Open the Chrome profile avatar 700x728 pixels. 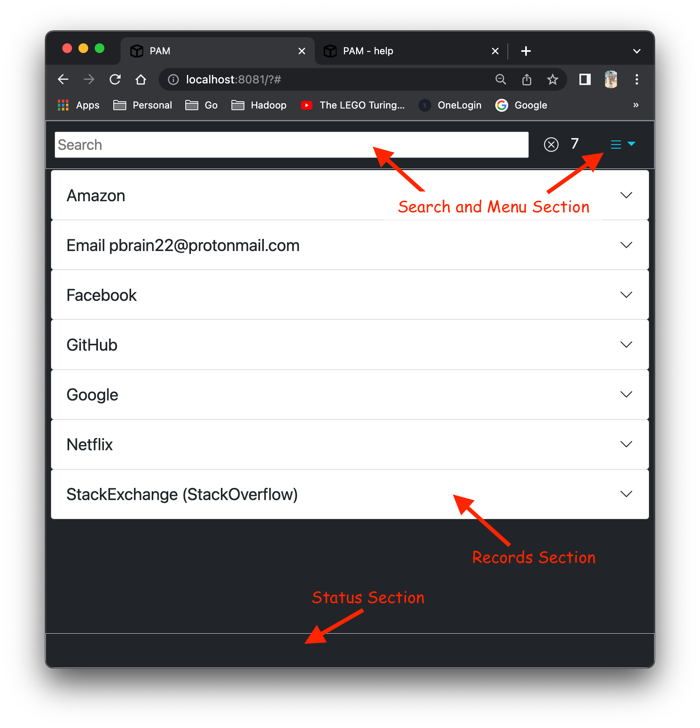(611, 79)
